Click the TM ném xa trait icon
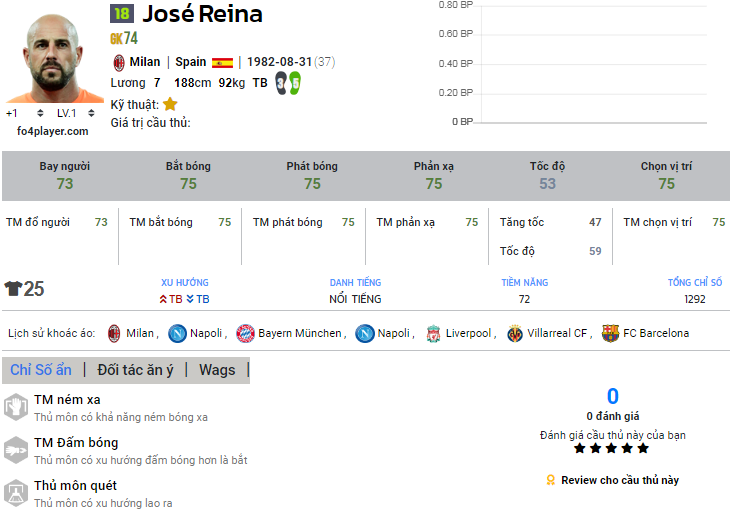Viewport: 732px width, 517px height. click(16, 407)
